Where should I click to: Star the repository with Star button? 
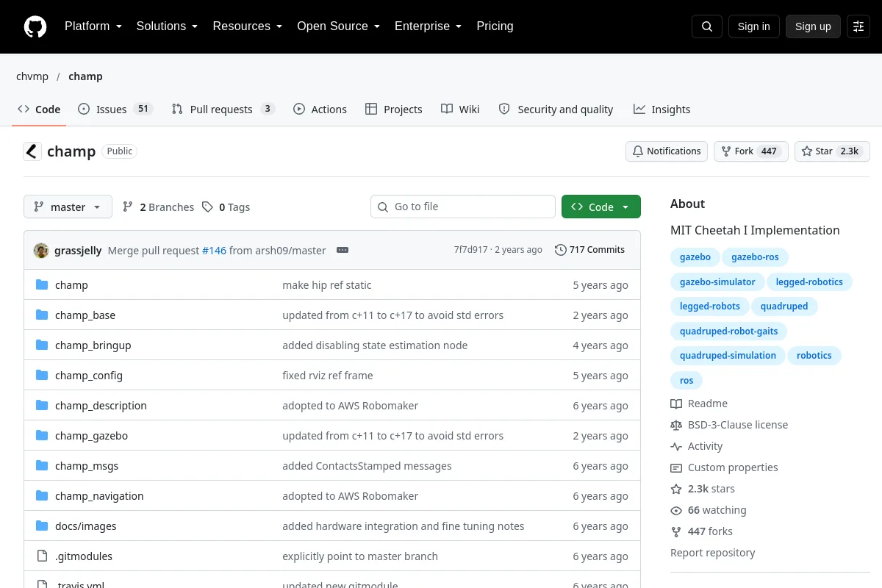coord(832,151)
